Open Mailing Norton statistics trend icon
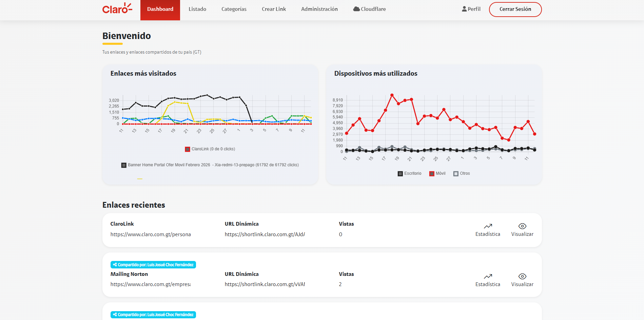644x320 pixels. [488, 277]
